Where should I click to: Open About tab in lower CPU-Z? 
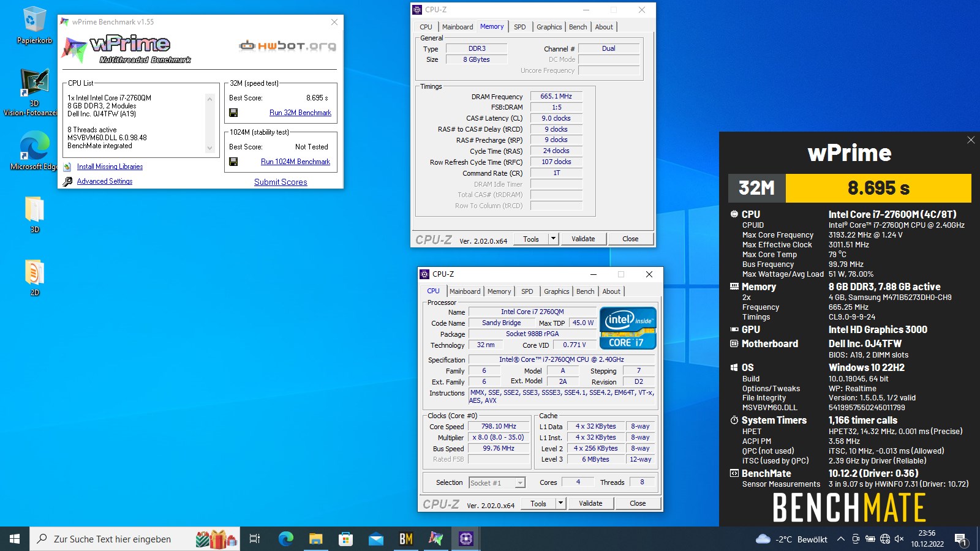point(611,291)
